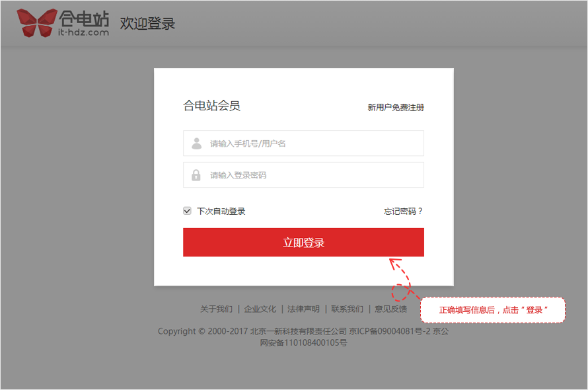Open the 法律声明 footer link
The image size is (588, 390).
(x=303, y=309)
